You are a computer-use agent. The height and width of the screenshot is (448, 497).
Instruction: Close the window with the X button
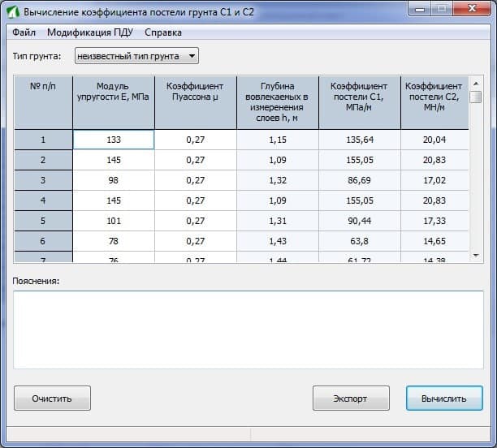(472, 9)
